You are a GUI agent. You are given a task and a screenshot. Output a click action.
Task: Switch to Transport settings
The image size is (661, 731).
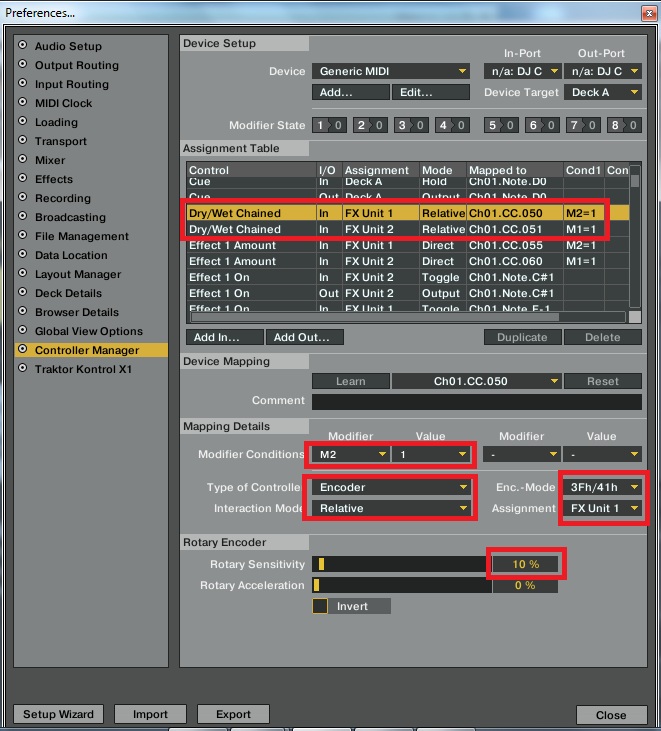click(x=61, y=141)
